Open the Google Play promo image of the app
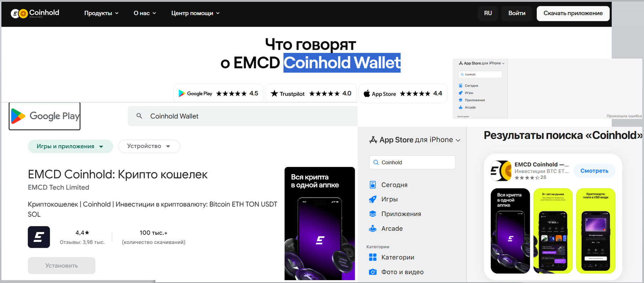 point(320,223)
